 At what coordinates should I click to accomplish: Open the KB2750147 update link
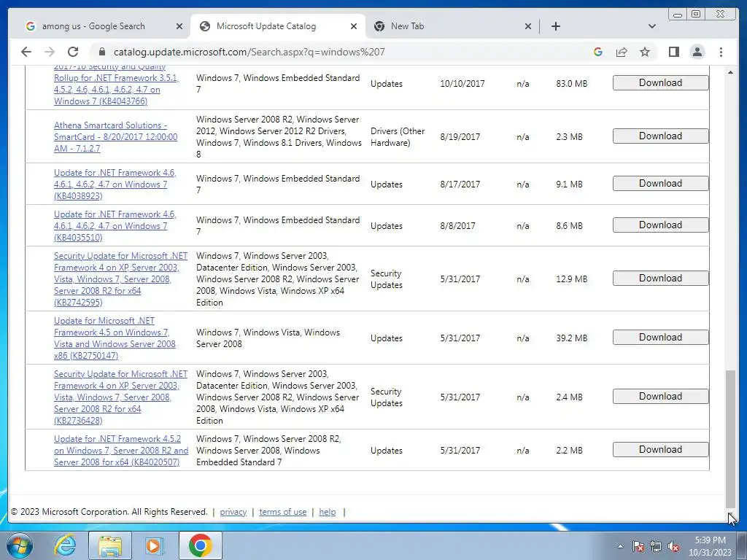pos(115,338)
